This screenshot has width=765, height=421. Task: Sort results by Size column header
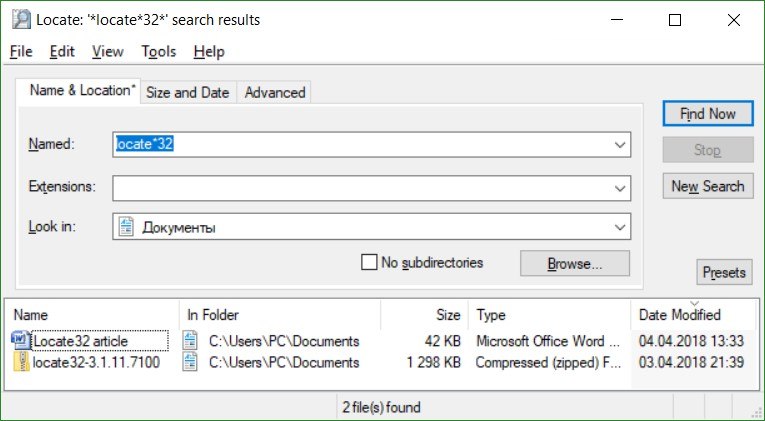tap(424, 315)
